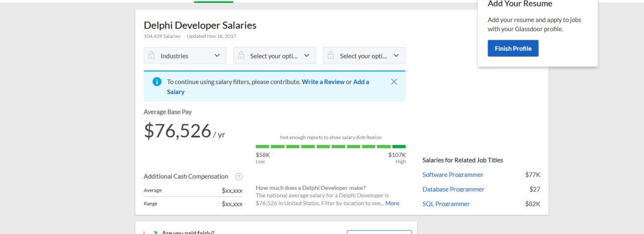644x234 pixels.
Task: Click the $107K high salary label
Action: (397, 155)
